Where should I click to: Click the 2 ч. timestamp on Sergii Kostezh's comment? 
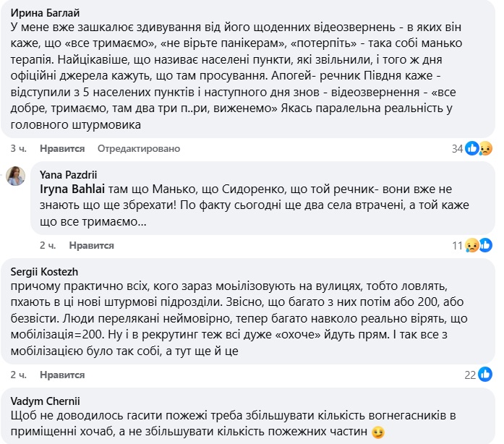tap(19, 375)
